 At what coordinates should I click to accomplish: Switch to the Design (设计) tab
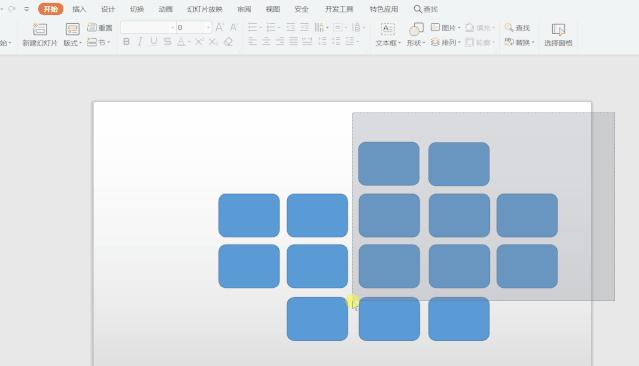point(108,9)
